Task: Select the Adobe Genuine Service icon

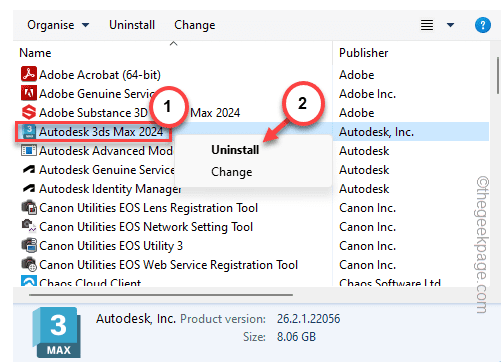Action: point(29,93)
